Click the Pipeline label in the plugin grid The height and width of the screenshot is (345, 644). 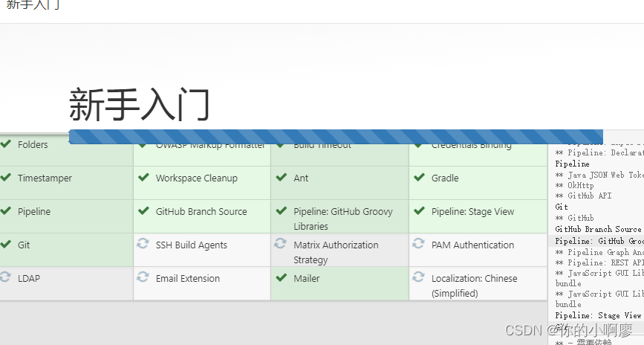click(34, 211)
